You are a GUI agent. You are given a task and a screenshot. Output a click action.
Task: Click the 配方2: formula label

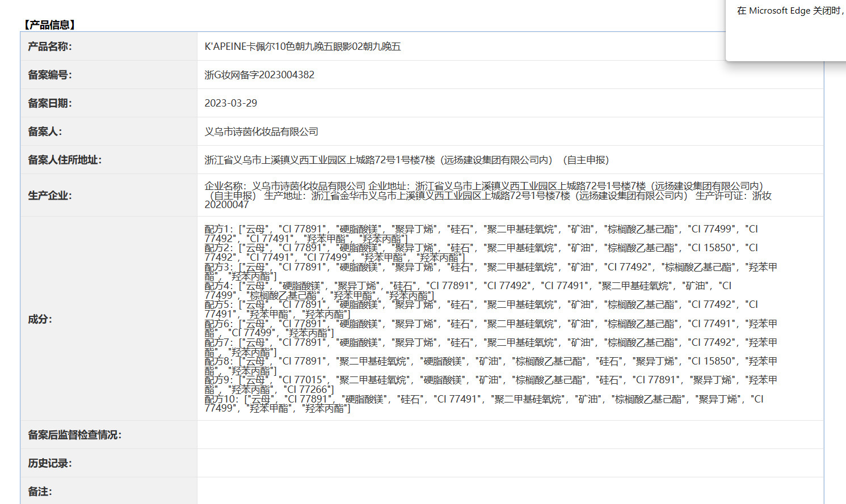[x=220, y=248]
